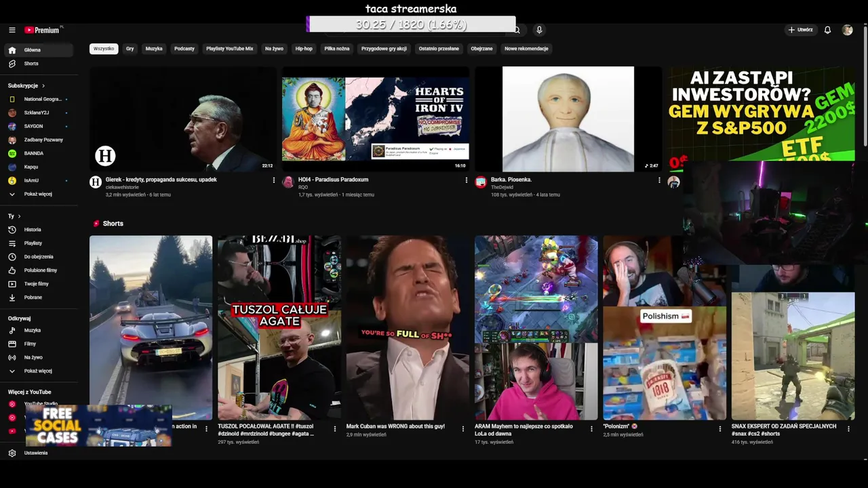Open the Ty section chevron
This screenshot has width=868, height=488.
pyautogui.click(x=19, y=216)
